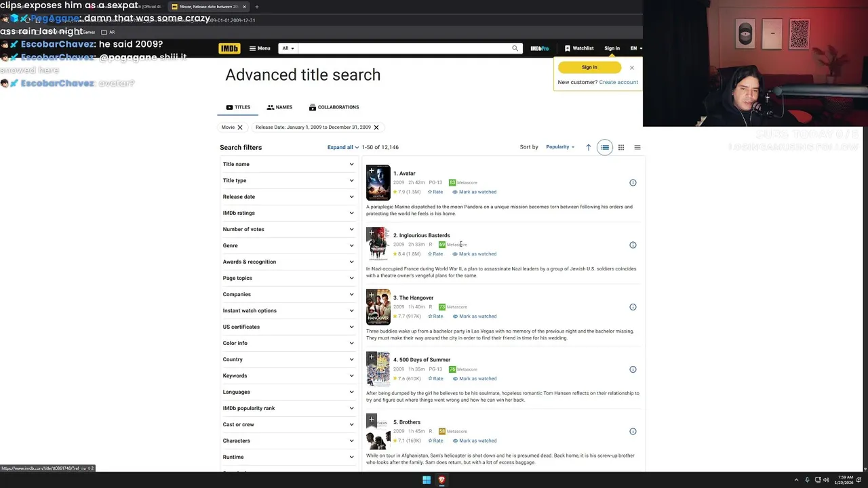Expand the Genre filter
This screenshot has width=868, height=488.
tap(288, 245)
